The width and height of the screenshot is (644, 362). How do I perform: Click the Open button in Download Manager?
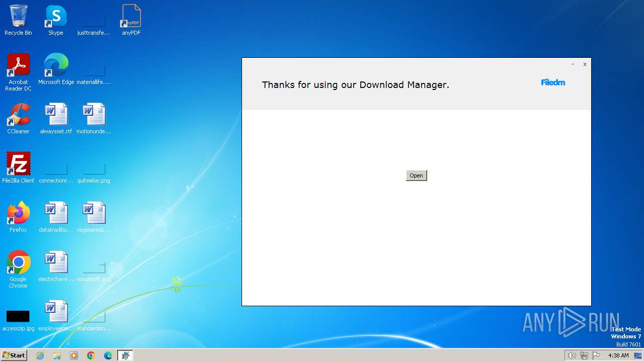[x=416, y=175]
